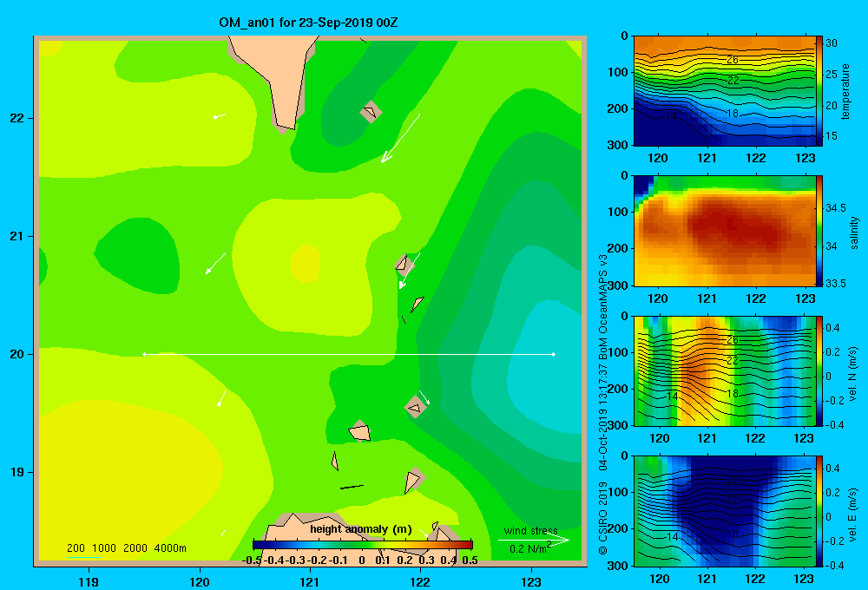The width and height of the screenshot is (868, 590).
Task: Click the -0.5 tick on height anomaly colorbar
Action: [x=253, y=560]
